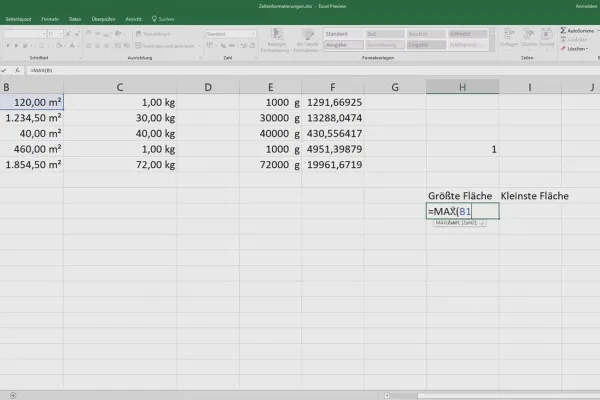Select cell with 1.854,50 m²
The height and width of the screenshot is (400, 600).
click(x=31, y=165)
